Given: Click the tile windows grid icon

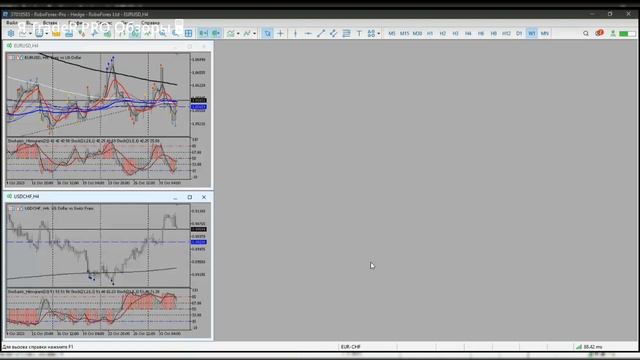Looking at the screenshot, I should pos(188,33).
